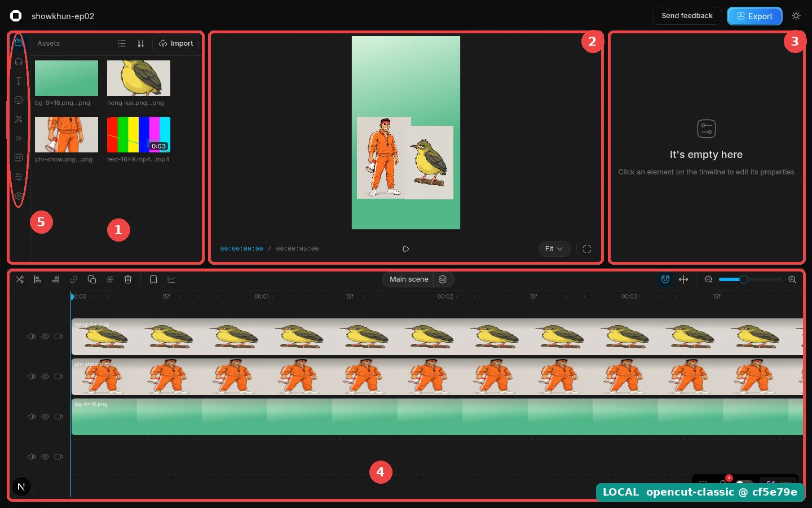Add a bookmark on the timeline
This screenshot has height=508, width=812.
pos(153,279)
